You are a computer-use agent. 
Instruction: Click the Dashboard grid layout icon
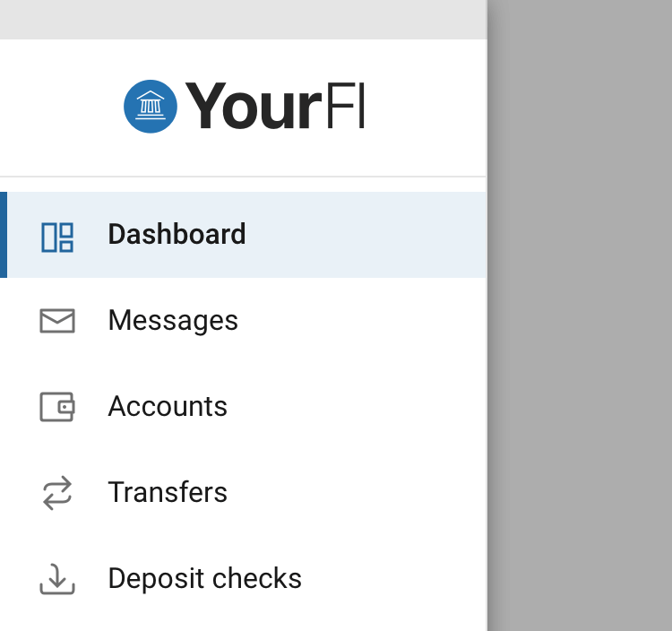57,237
